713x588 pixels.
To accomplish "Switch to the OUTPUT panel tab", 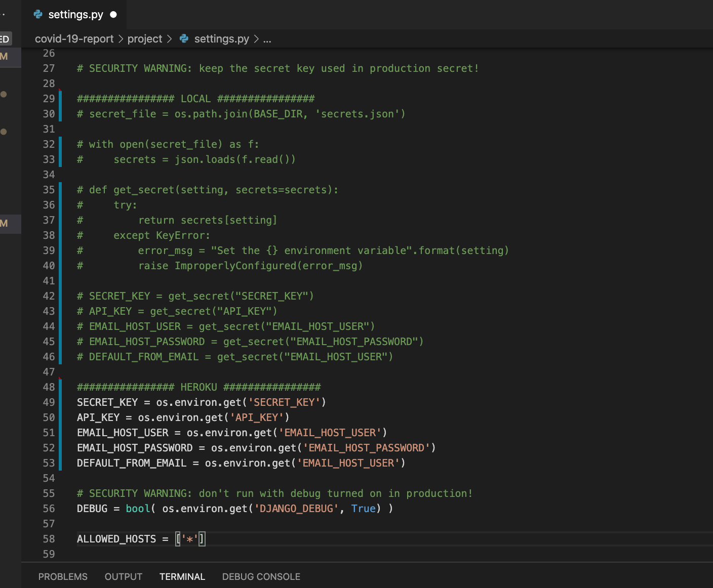I will [x=124, y=577].
